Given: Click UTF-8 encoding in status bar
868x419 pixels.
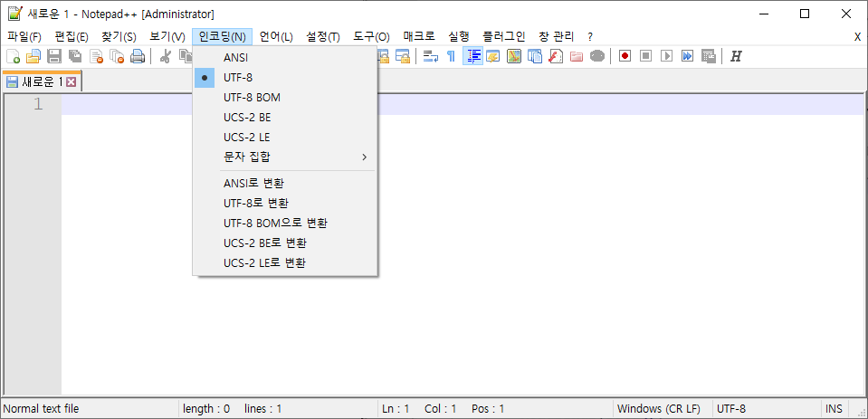Looking at the screenshot, I should point(767,409).
